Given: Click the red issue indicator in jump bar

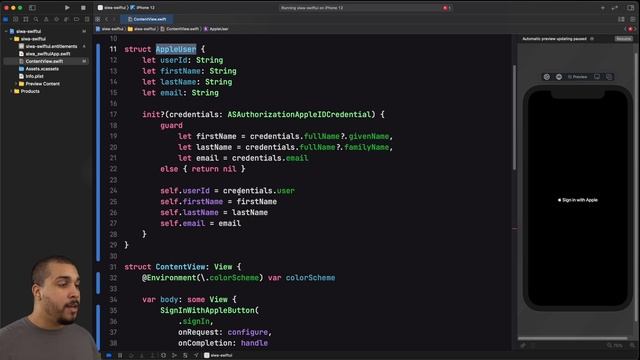Looking at the screenshot, I should 631,29.
